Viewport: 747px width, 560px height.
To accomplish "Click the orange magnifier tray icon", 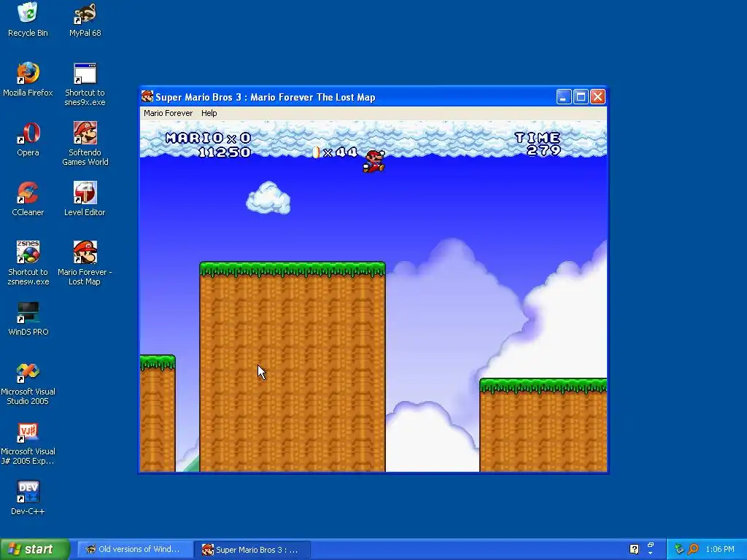I will point(693,549).
